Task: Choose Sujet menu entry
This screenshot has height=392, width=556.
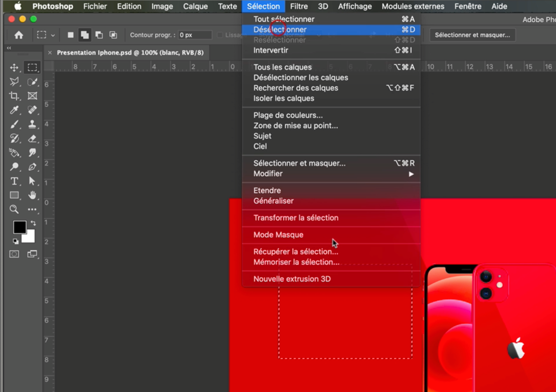Action: tap(331, 136)
